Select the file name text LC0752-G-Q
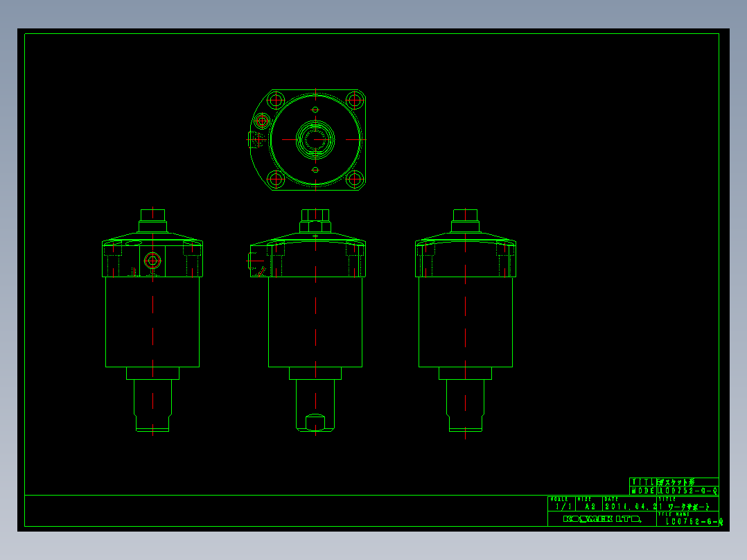 coord(694,522)
